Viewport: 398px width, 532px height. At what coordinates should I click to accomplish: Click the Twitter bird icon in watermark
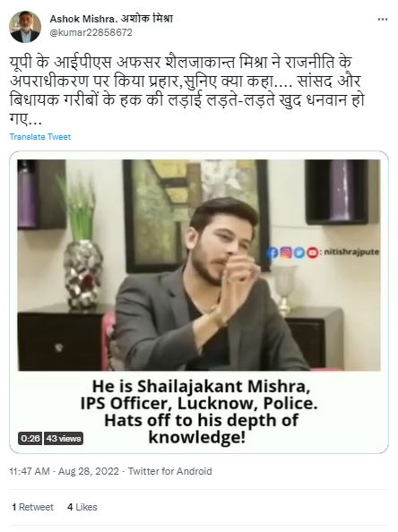tap(299, 253)
